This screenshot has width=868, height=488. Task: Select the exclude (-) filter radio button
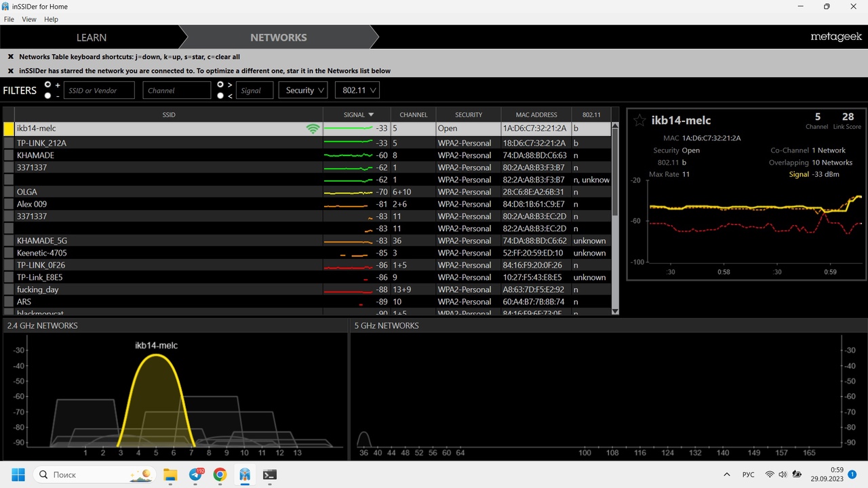47,96
